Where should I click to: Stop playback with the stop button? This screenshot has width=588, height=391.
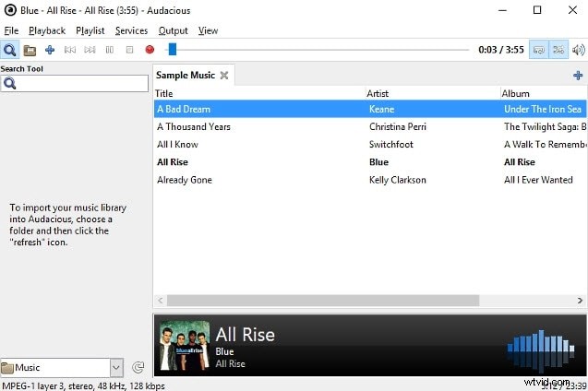coord(129,50)
